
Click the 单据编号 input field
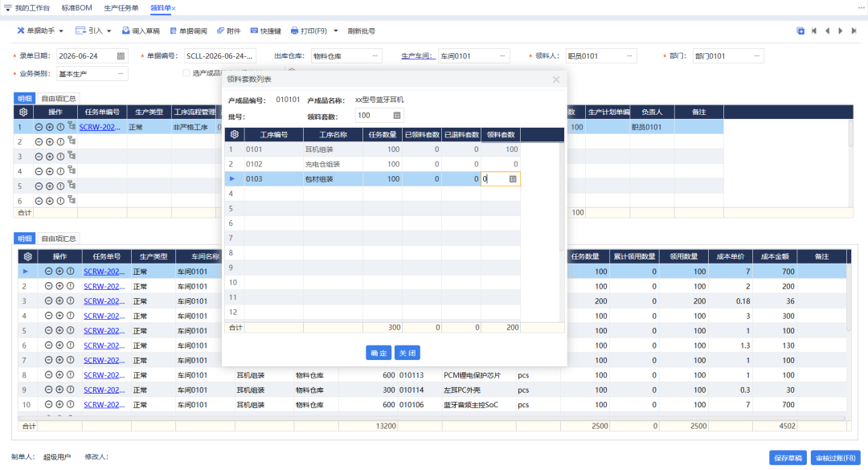(219, 56)
